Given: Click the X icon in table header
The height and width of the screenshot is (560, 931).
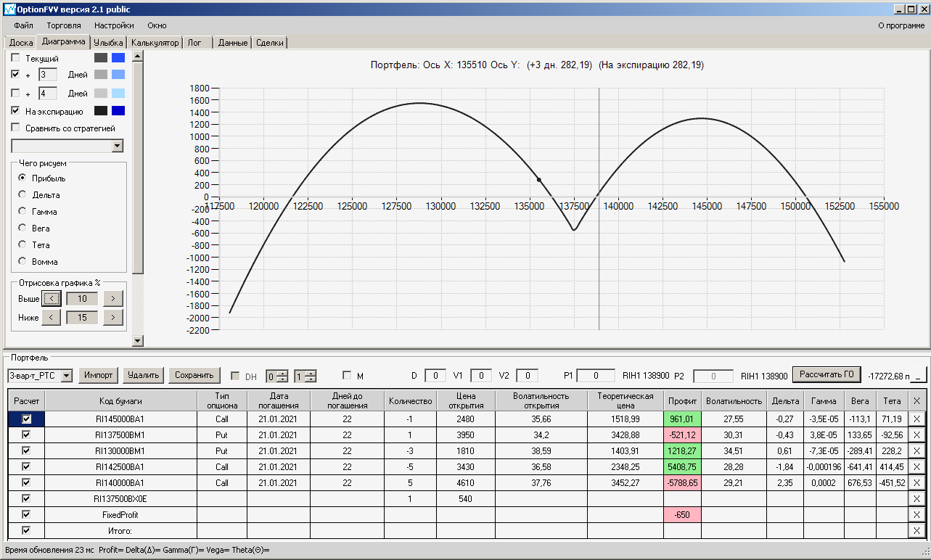Looking at the screenshot, I should pos(916,400).
